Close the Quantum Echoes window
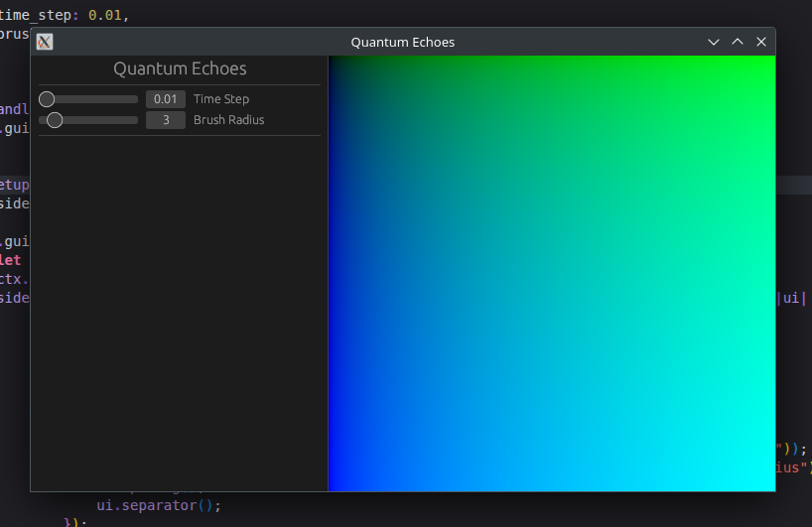812x527 pixels. point(761,42)
